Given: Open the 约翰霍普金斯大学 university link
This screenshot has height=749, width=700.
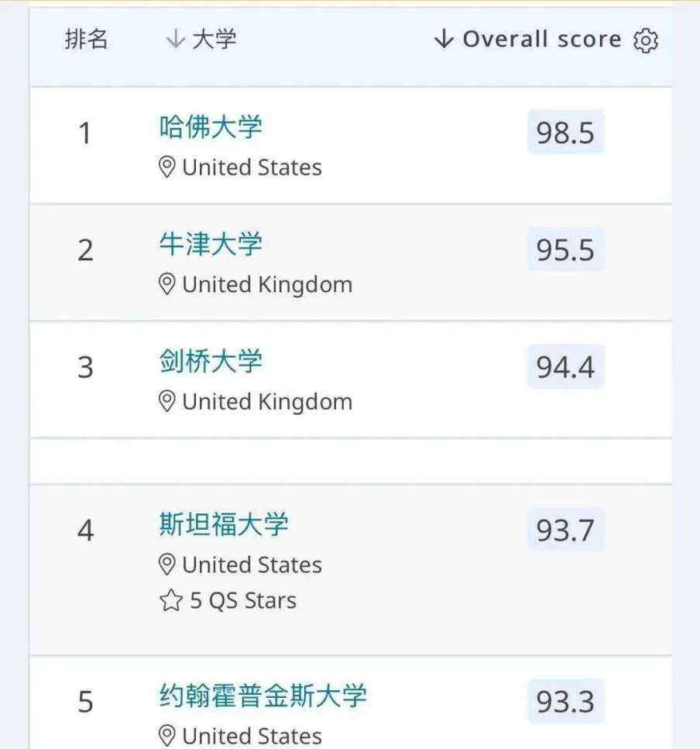Looking at the screenshot, I should click(x=262, y=696).
